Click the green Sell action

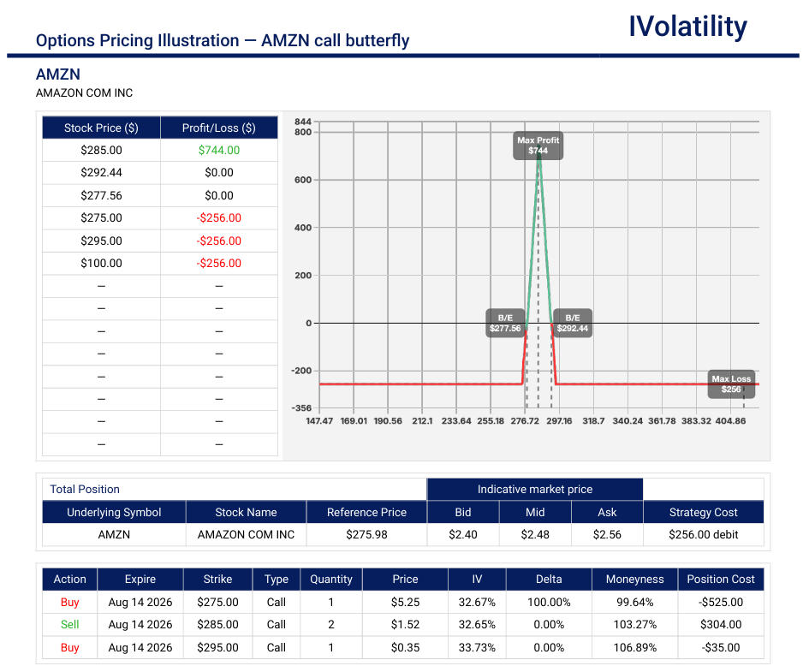[69, 625]
